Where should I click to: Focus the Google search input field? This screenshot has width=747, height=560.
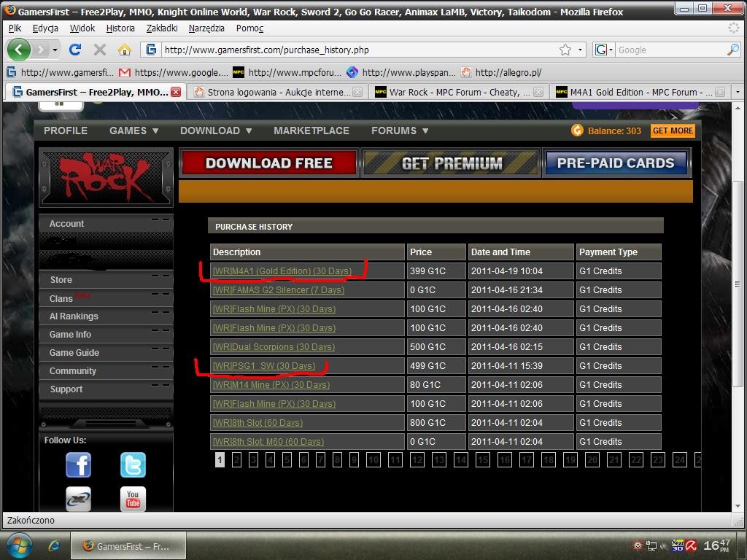[x=671, y=50]
